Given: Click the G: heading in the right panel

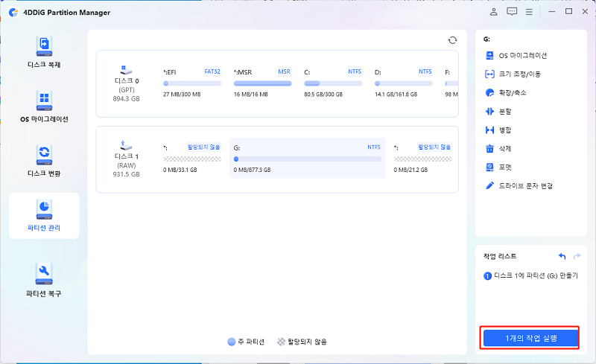Looking at the screenshot, I should [486, 39].
